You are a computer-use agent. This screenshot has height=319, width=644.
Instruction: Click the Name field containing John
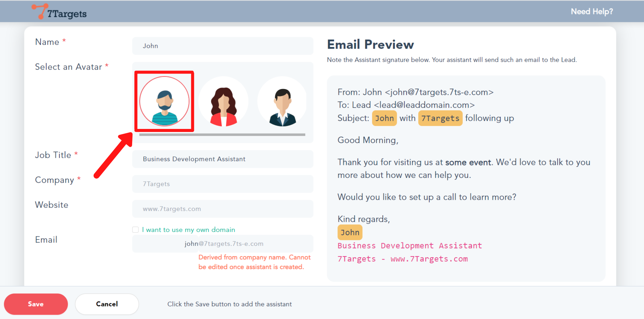click(222, 46)
